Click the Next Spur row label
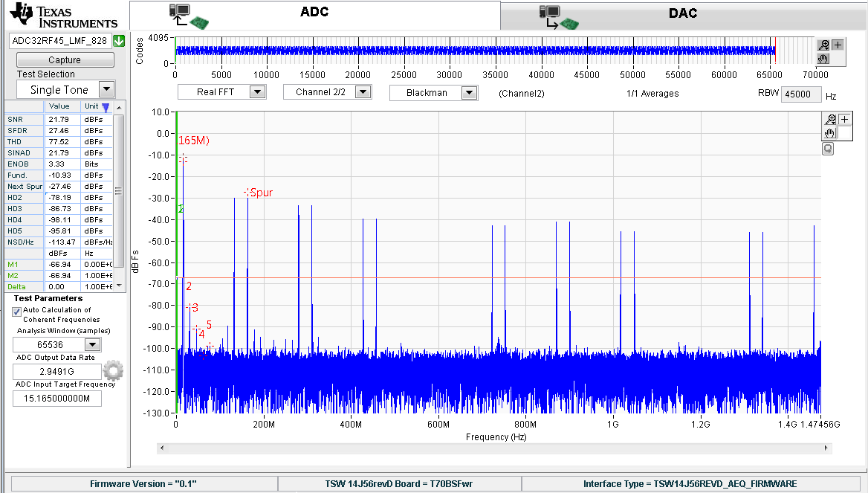 (25, 187)
